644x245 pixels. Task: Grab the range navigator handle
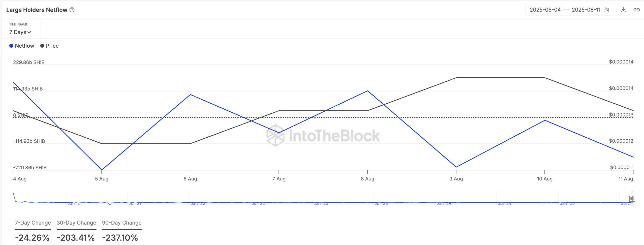coord(632,199)
